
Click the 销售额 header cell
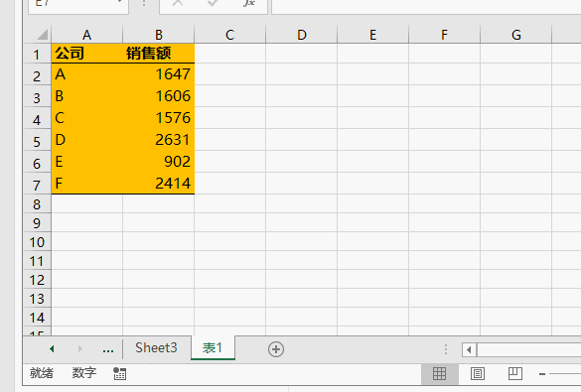159,54
